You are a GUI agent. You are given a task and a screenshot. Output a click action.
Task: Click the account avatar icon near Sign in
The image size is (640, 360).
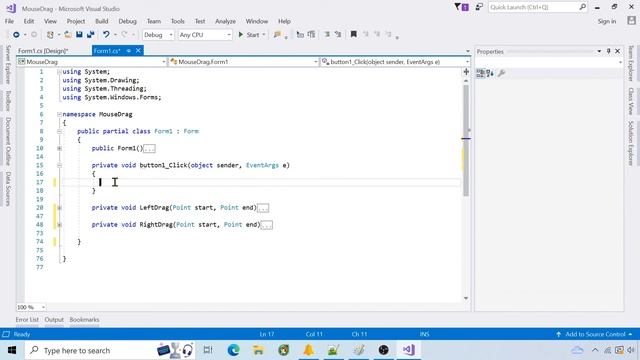click(x=631, y=21)
